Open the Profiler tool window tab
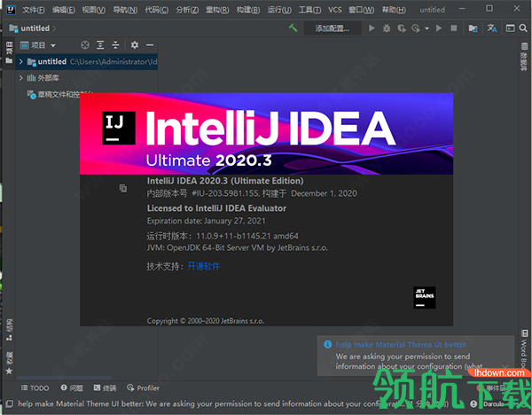The image size is (532, 415). point(143,388)
